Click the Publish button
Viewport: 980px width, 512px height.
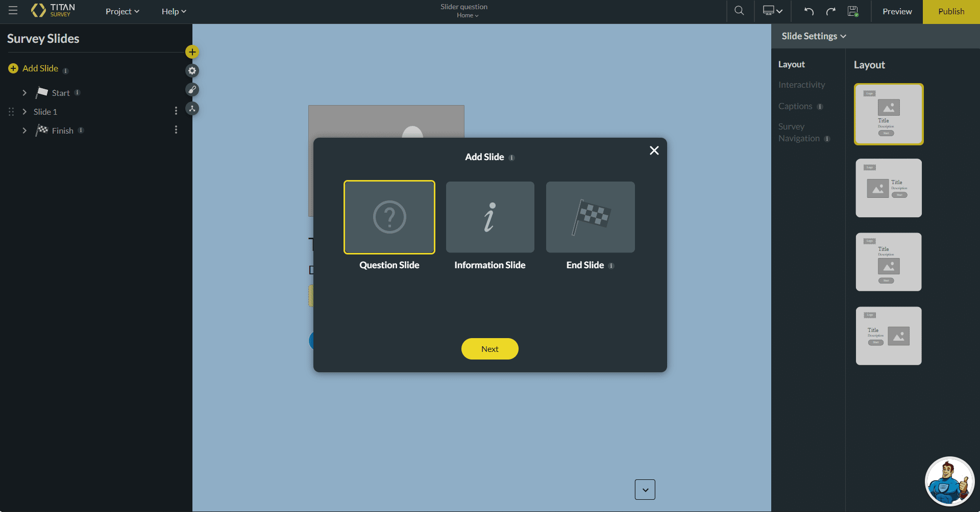pyautogui.click(x=951, y=11)
